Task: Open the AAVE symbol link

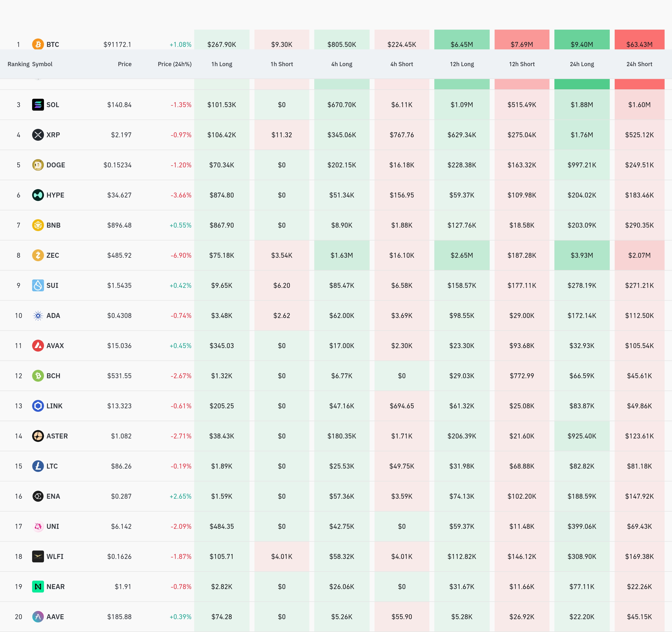Action: (x=55, y=617)
